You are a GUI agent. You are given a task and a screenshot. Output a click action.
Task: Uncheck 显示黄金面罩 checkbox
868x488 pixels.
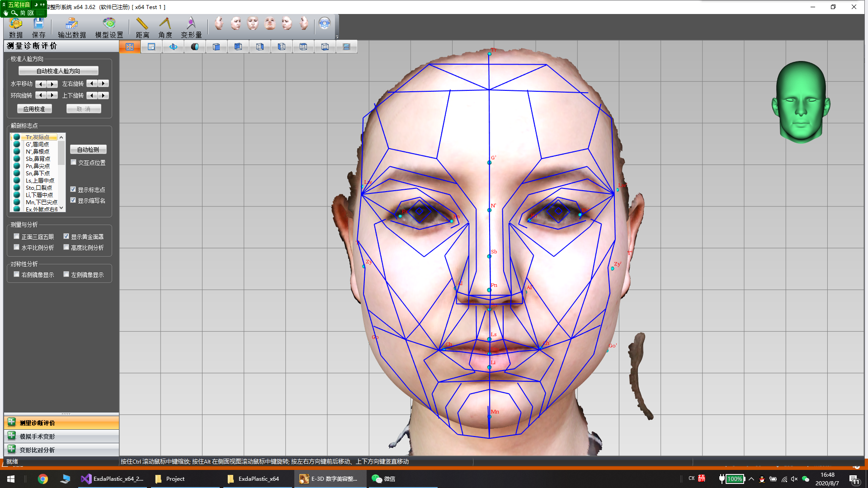66,236
